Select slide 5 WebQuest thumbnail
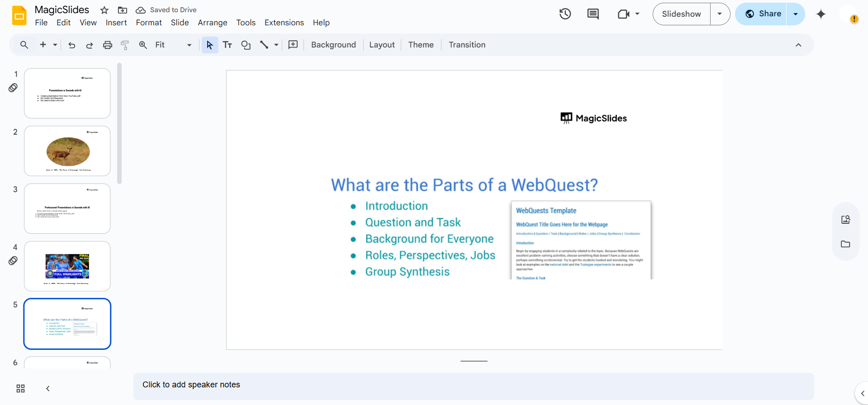Screen dimensions: 868x405 (x=67, y=324)
